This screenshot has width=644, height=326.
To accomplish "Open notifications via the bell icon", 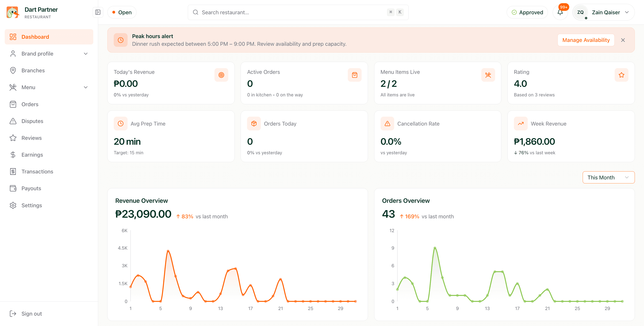I will 560,12.
